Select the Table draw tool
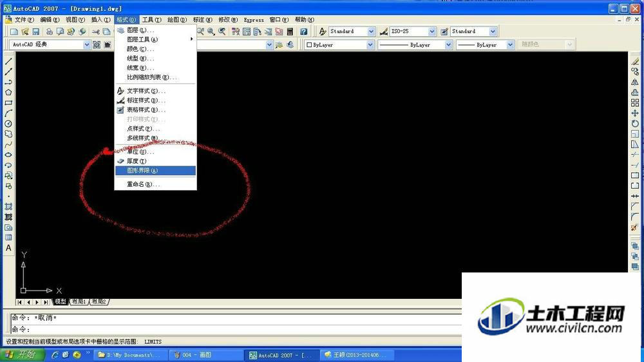The width and height of the screenshot is (644, 362). coord(8,238)
